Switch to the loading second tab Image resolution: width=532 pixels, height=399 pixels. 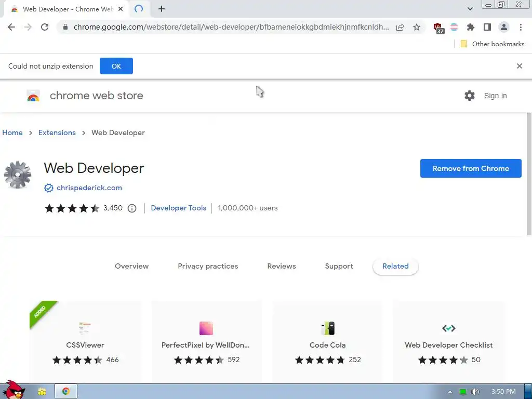139,9
